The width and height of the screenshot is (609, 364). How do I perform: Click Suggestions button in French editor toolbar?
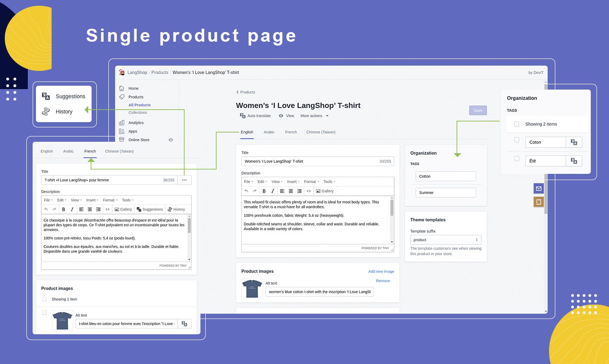pos(150,209)
